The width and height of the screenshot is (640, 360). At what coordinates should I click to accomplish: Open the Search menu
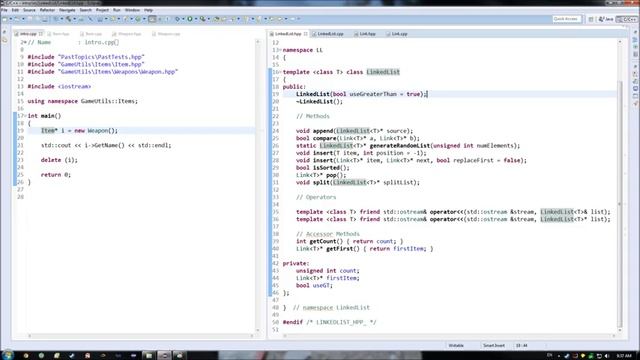pos(85,10)
